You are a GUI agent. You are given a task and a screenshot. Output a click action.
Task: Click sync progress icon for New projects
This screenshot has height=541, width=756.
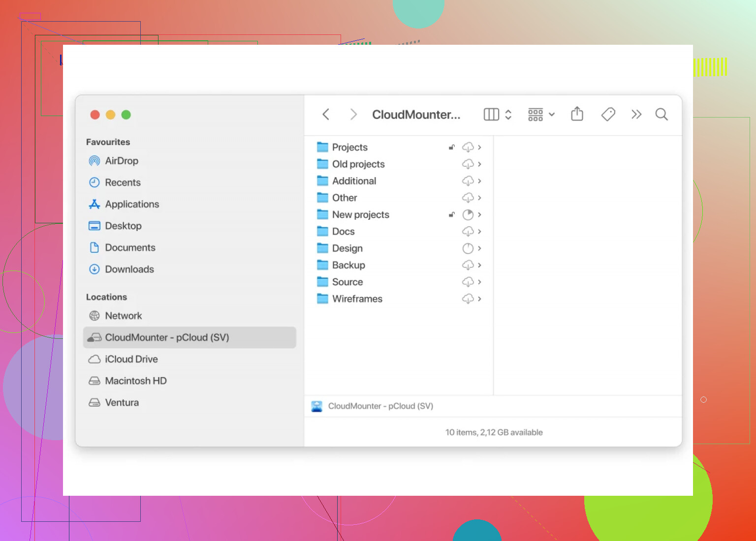pos(468,214)
